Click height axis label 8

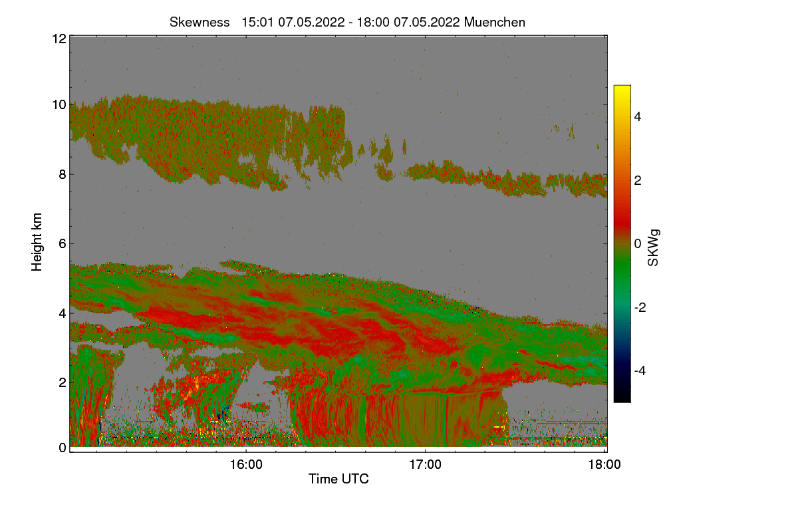point(63,175)
